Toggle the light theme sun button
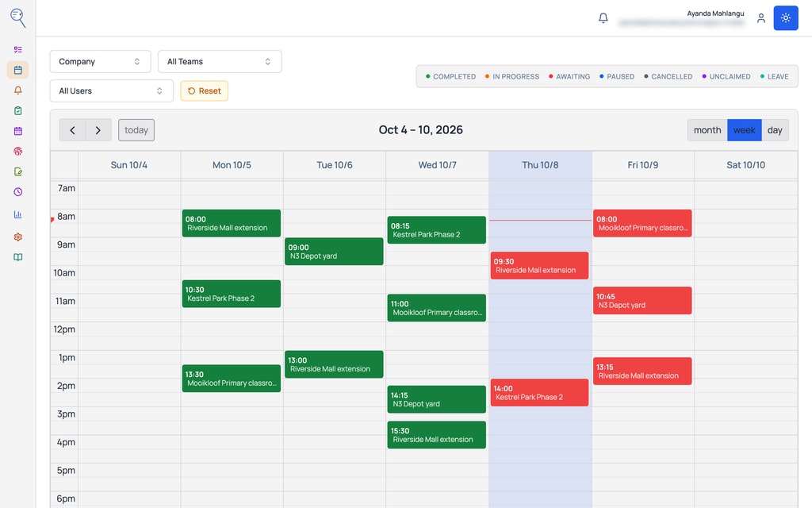Screen dimensions: 812x508 click(x=786, y=18)
